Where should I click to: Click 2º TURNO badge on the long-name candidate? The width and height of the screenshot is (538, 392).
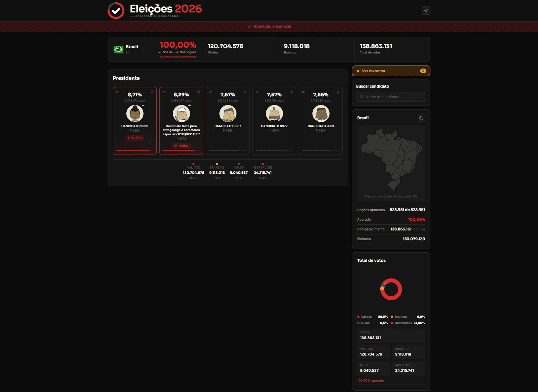(181, 146)
